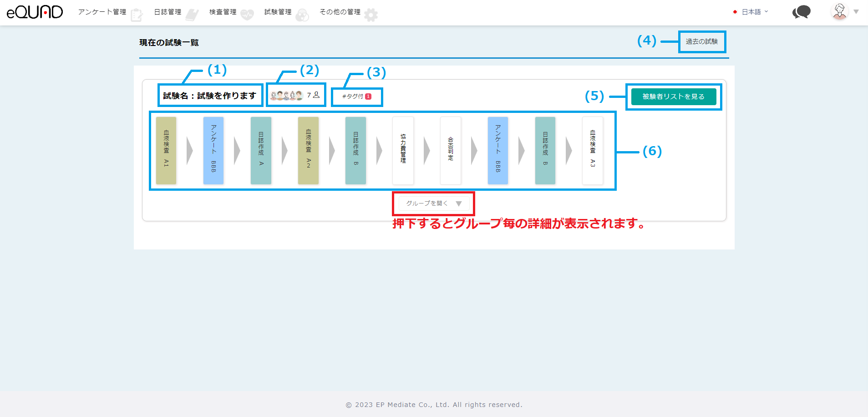Select the 血液検査 A3 step card
This screenshot has height=417, width=868.
[593, 151]
